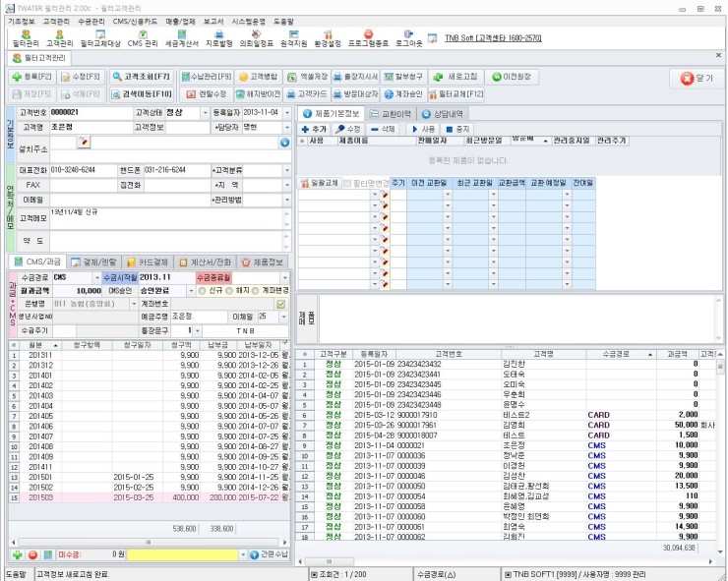Image resolution: width=728 pixels, height=581 pixels.
Task: Open 고객관리 toolbar icon
Action: coord(59,38)
